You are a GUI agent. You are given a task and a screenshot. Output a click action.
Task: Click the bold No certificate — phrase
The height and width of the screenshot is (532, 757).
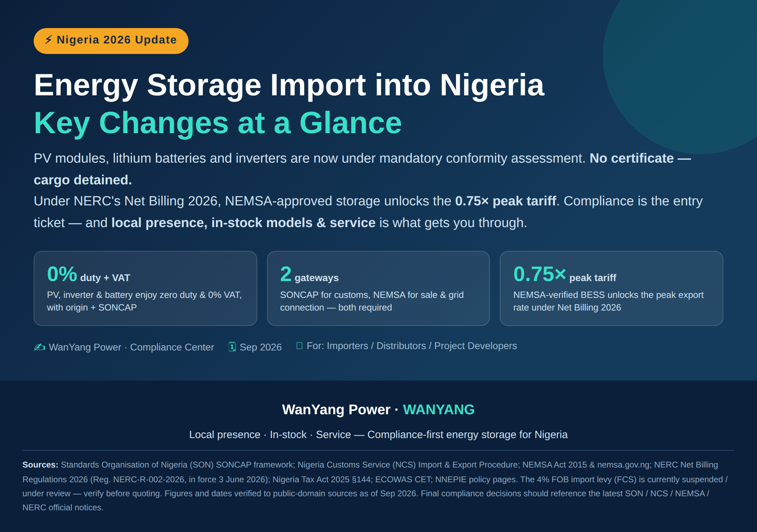tap(640, 158)
